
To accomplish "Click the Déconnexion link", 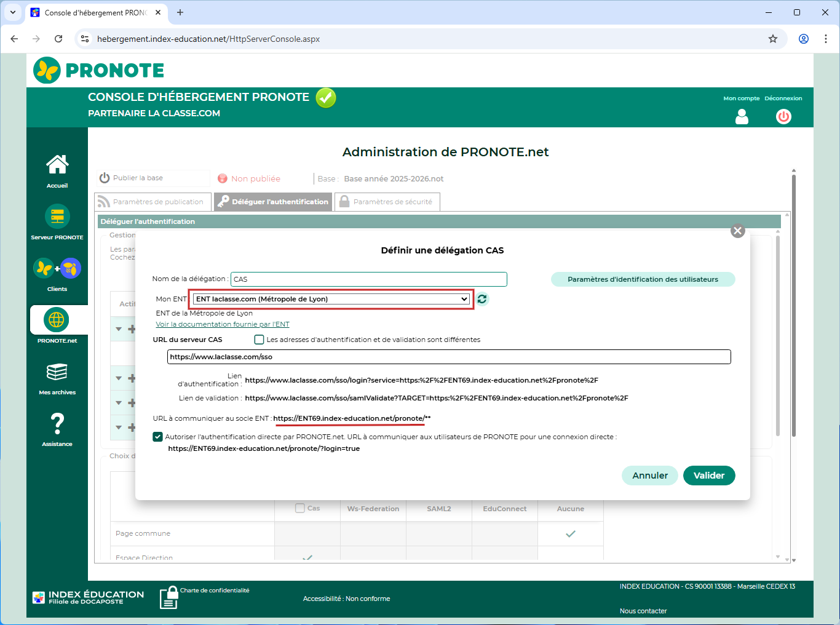I will click(x=783, y=98).
